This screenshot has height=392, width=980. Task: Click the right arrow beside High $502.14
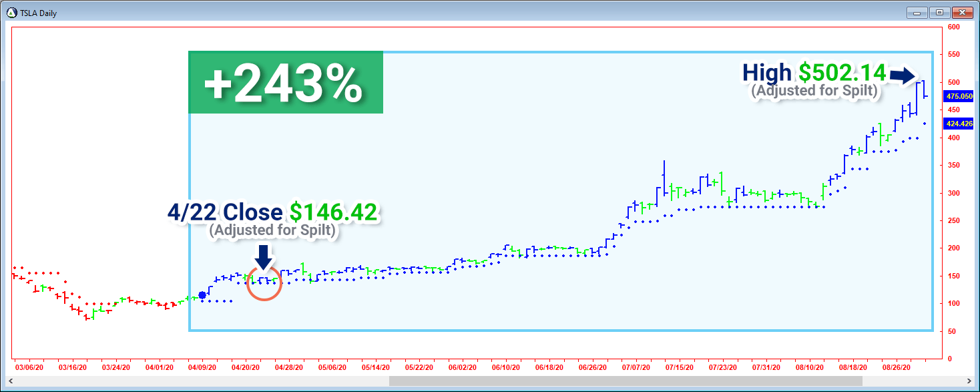(x=903, y=75)
